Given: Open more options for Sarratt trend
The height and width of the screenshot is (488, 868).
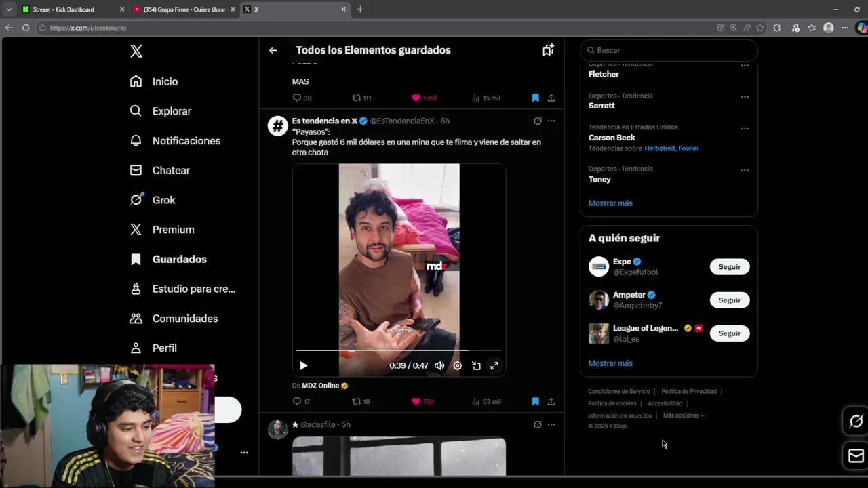Looking at the screenshot, I should click(x=745, y=96).
